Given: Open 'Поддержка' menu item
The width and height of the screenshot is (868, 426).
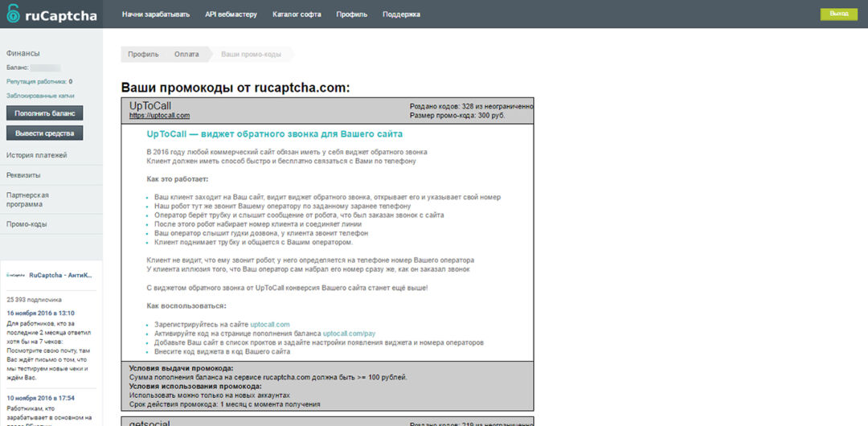Looking at the screenshot, I should (x=401, y=14).
